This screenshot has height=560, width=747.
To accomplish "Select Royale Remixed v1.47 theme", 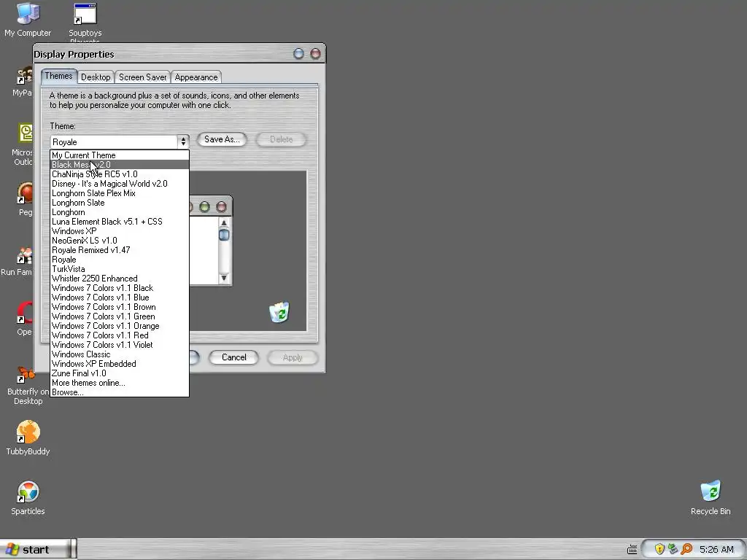I will (120, 250).
